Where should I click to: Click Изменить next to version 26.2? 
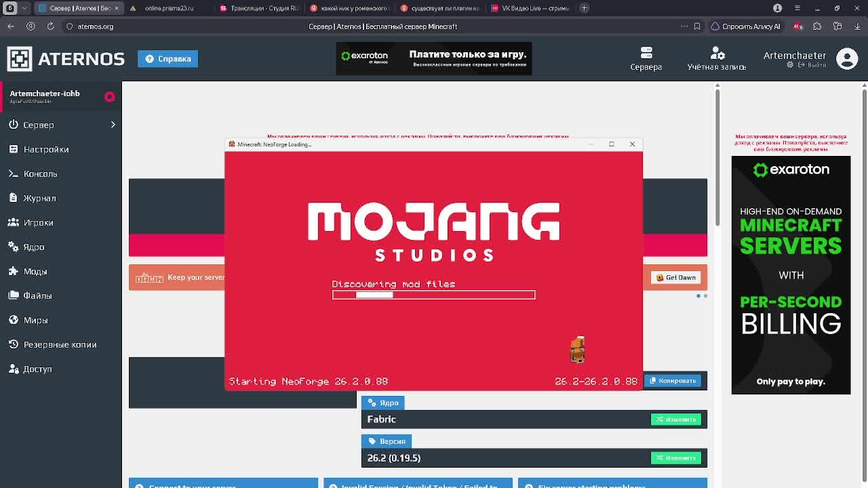coord(675,457)
